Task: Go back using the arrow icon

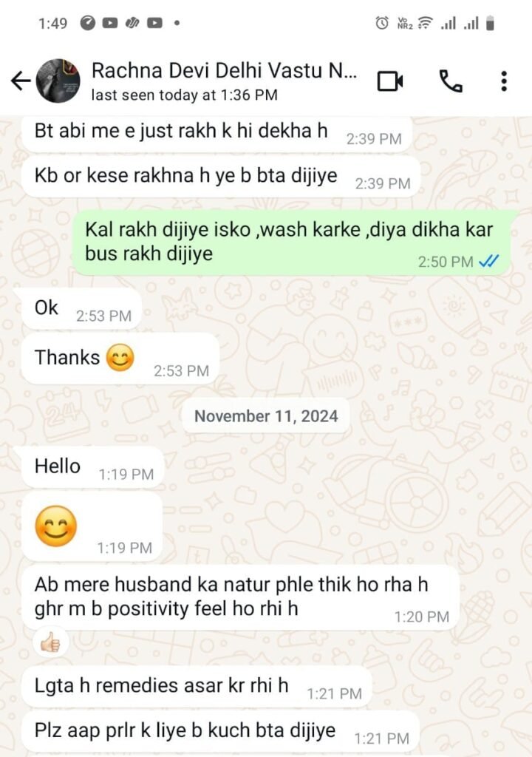Action: click(x=21, y=81)
